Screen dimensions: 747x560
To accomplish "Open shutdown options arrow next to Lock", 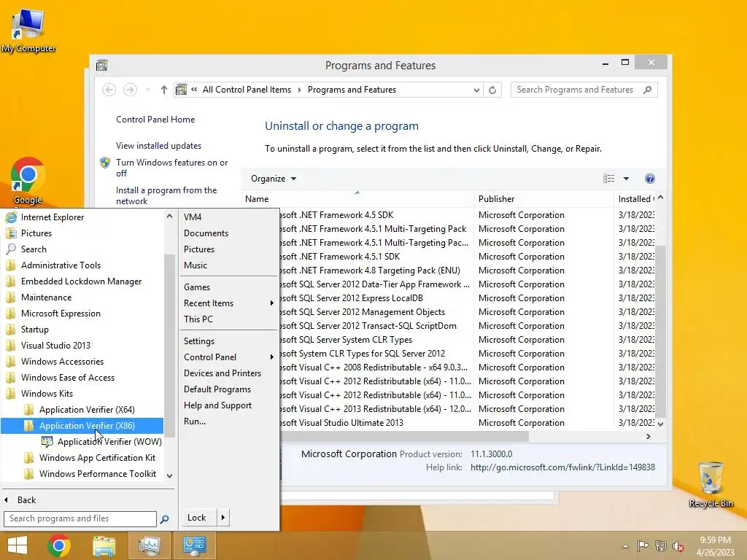I will (x=223, y=518).
